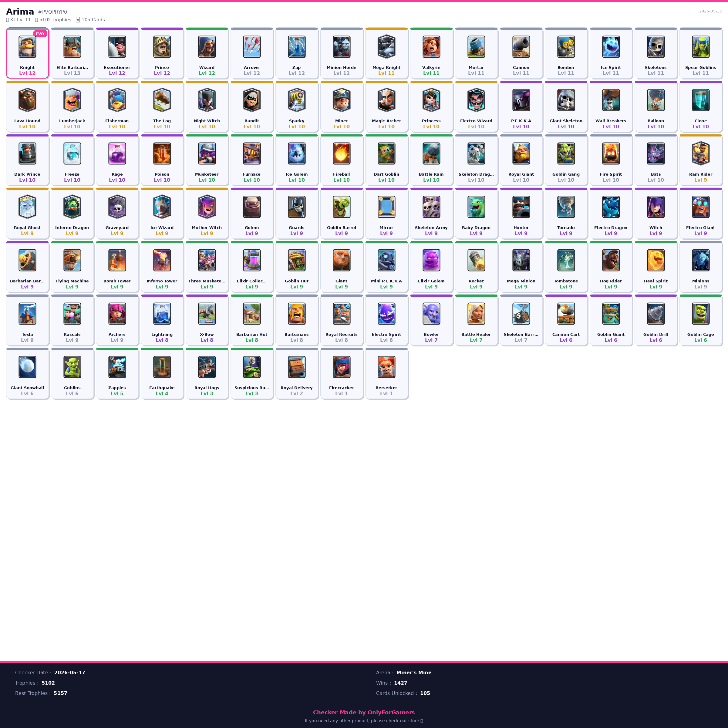Select the Goblin Drill card icon
Viewport: 728px width, 728px height.
pyautogui.click(x=656, y=314)
